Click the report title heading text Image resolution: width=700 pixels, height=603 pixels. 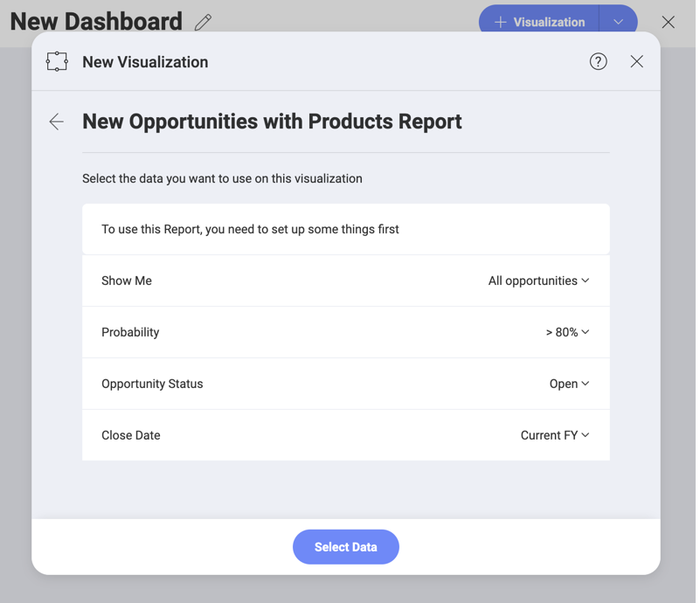pos(272,121)
